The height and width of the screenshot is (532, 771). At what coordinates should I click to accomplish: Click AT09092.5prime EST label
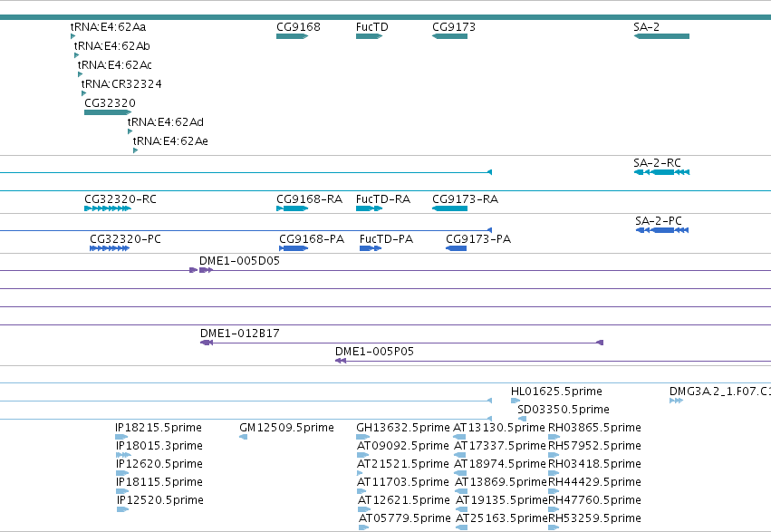(x=403, y=446)
